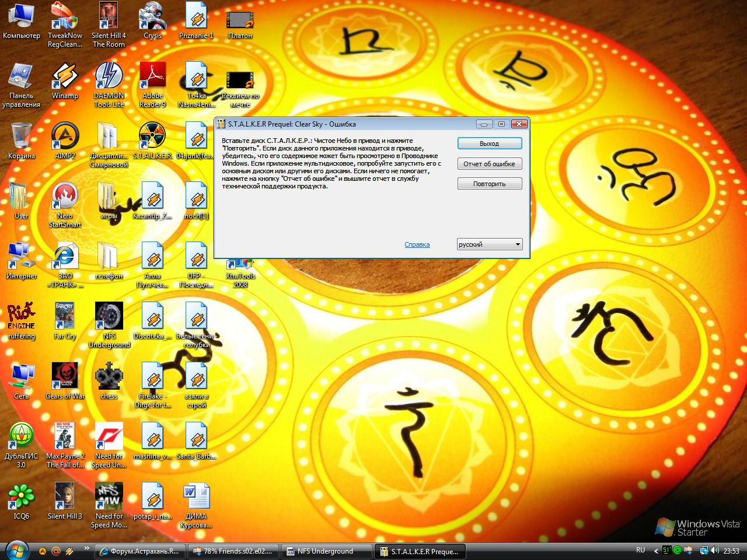
Task: Open the Компьютер desktop icon
Action: (21, 21)
